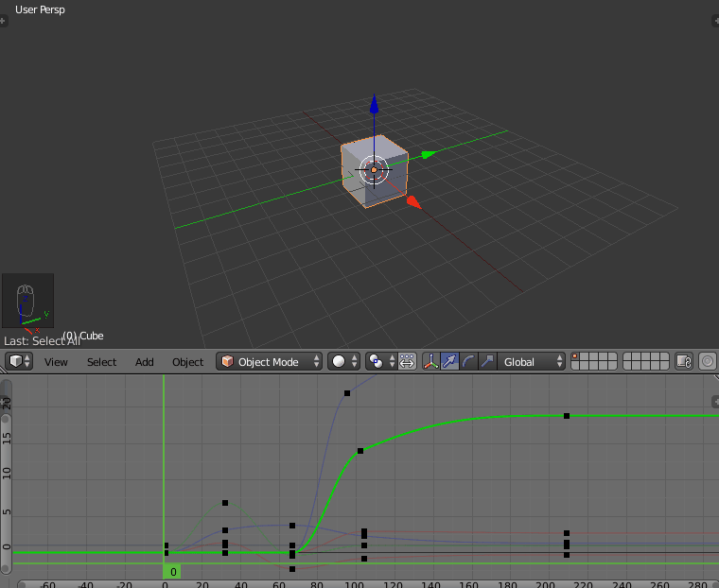
Task: Open the Object Mode dropdown
Action: coord(270,362)
